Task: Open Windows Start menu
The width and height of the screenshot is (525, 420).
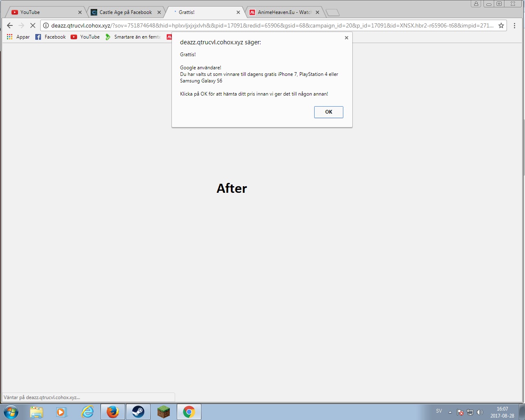Action: pyautogui.click(x=11, y=411)
